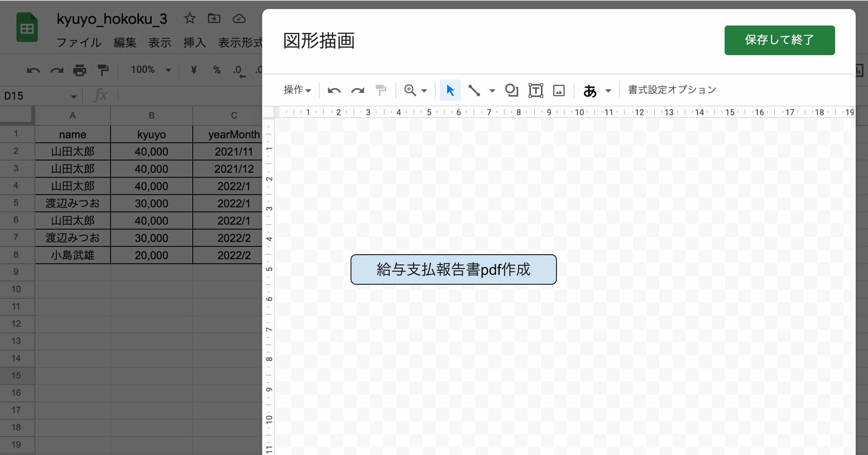Viewport: 868px width, 455px height.
Task: Click the decrease decimal places icon
Action: (x=239, y=71)
